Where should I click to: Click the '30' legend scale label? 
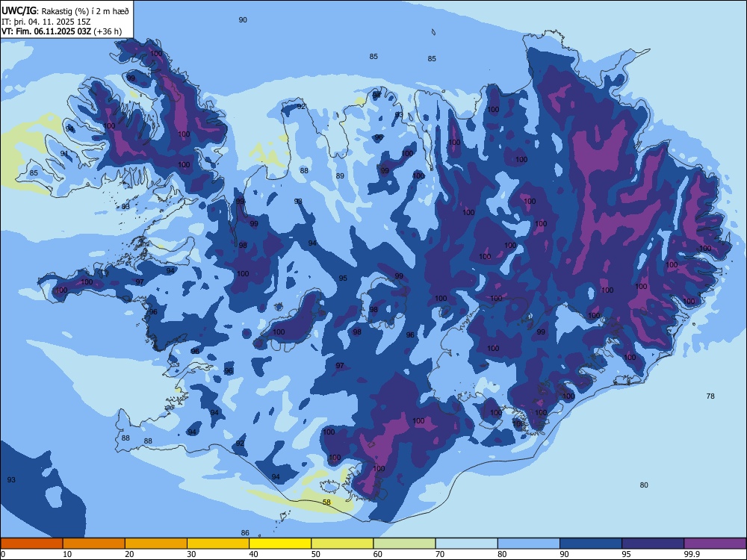(191, 554)
